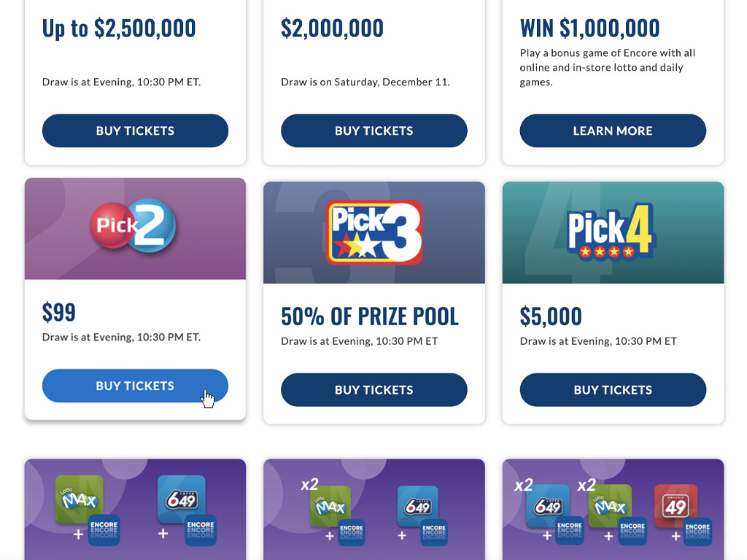Image resolution: width=747 pixels, height=560 pixels.
Task: Click Learn More about Encore
Action: click(613, 131)
